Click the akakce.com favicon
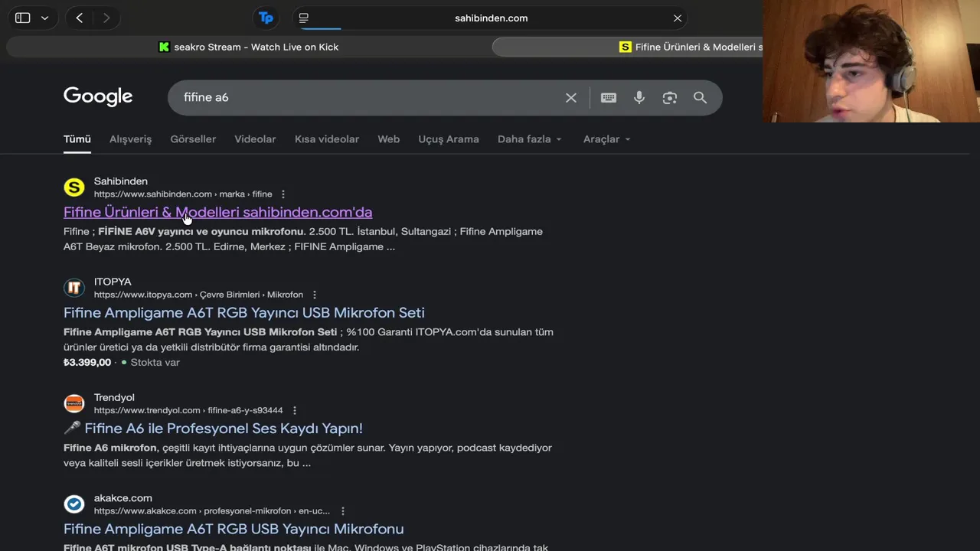 pos(74,504)
